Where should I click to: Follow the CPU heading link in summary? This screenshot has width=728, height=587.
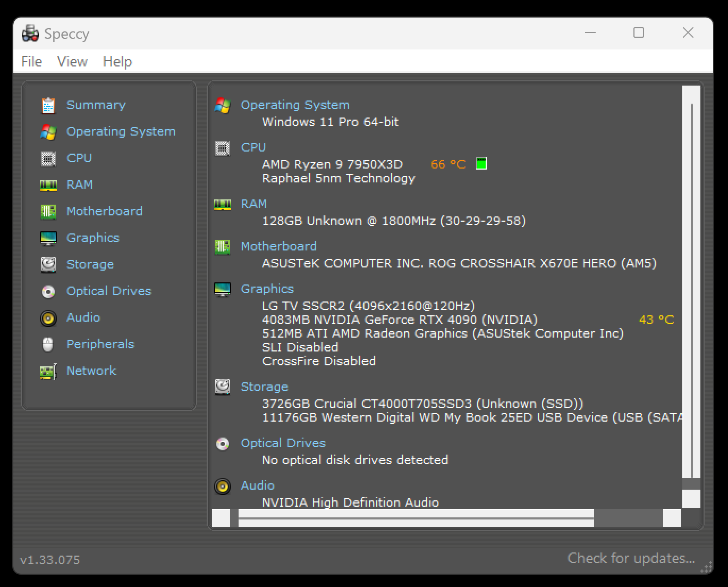pos(253,147)
